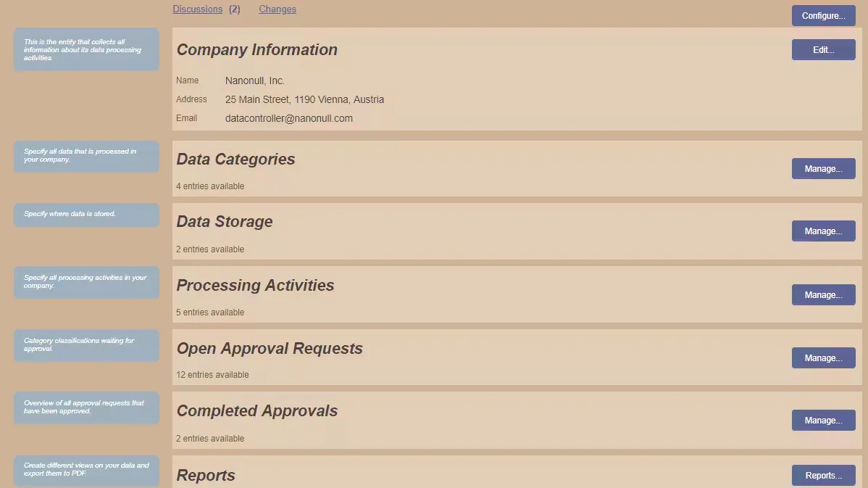Manage the Data Categories section

823,169
